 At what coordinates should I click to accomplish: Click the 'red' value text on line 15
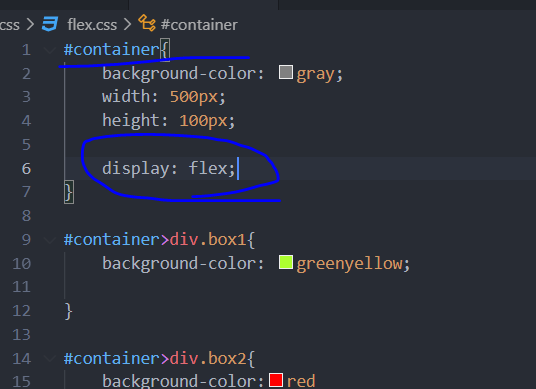coord(301,381)
